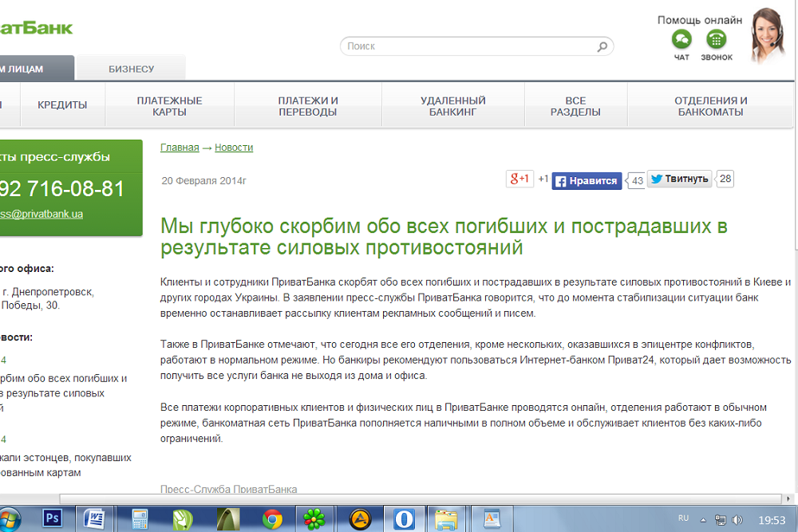The image size is (798, 532).
Task: Click the search magnifier icon
Action: point(602,46)
